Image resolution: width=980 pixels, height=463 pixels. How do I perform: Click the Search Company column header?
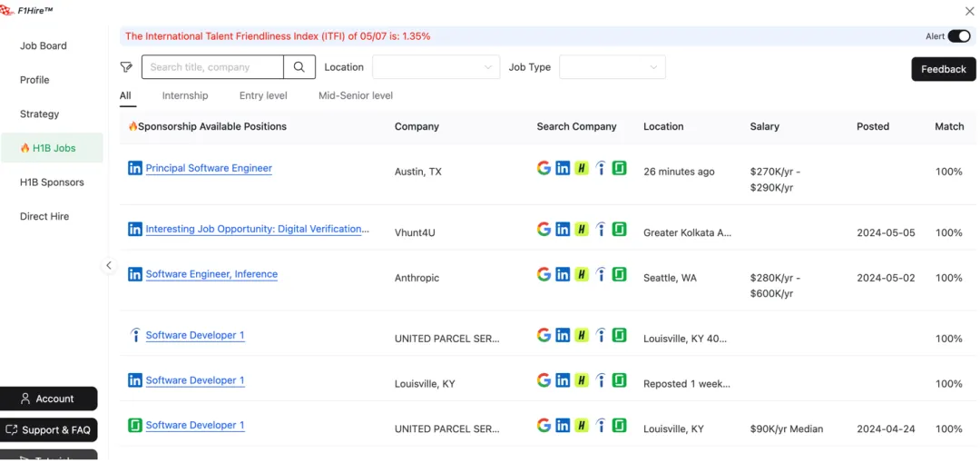pyautogui.click(x=576, y=126)
